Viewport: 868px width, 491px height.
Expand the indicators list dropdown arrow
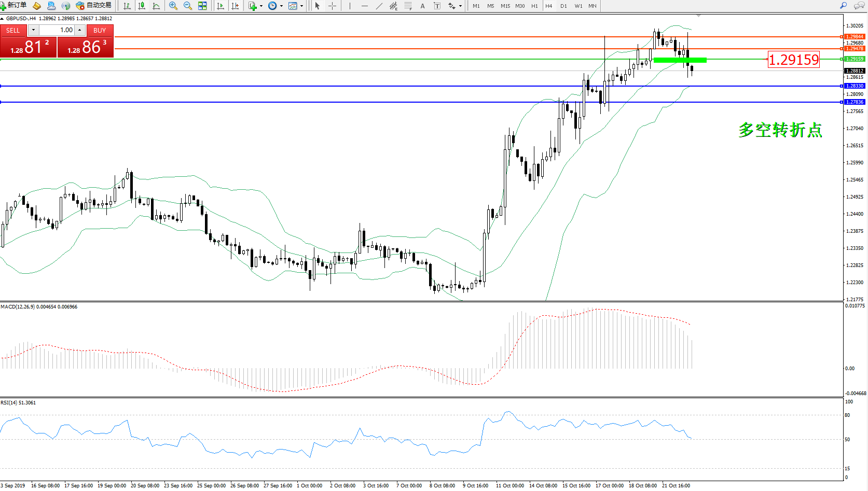click(x=261, y=6)
